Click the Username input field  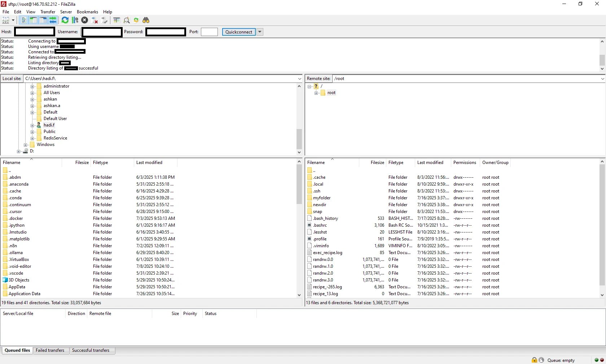tap(102, 32)
